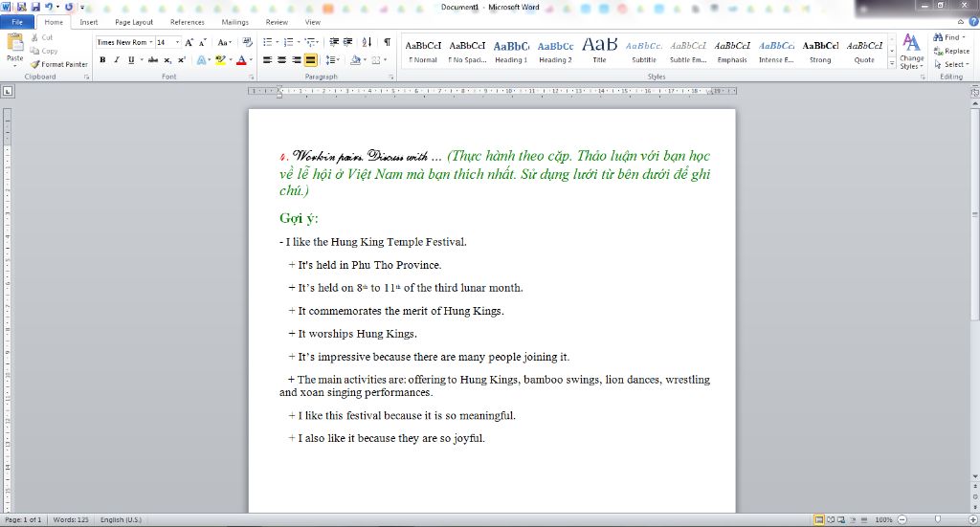Toggle Justify alignment
The height and width of the screenshot is (527, 980).
(x=311, y=60)
